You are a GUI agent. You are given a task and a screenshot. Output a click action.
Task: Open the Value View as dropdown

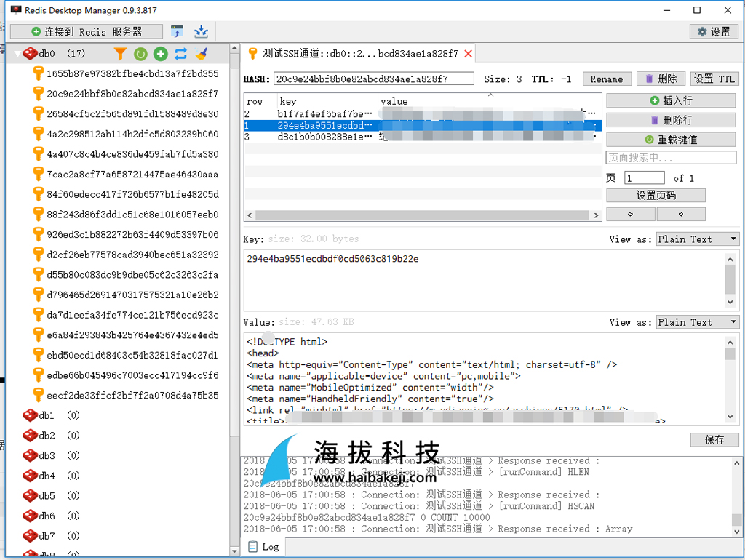[x=697, y=322]
